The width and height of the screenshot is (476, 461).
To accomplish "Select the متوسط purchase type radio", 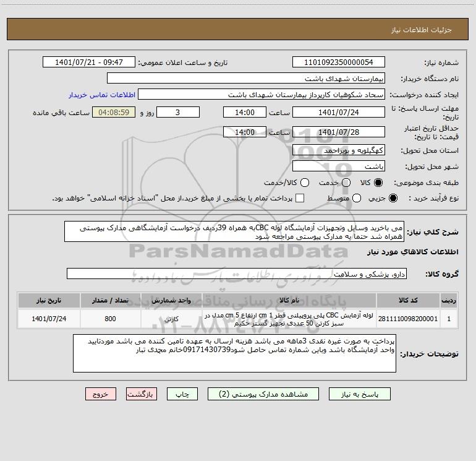I will pyautogui.click(x=357, y=198).
